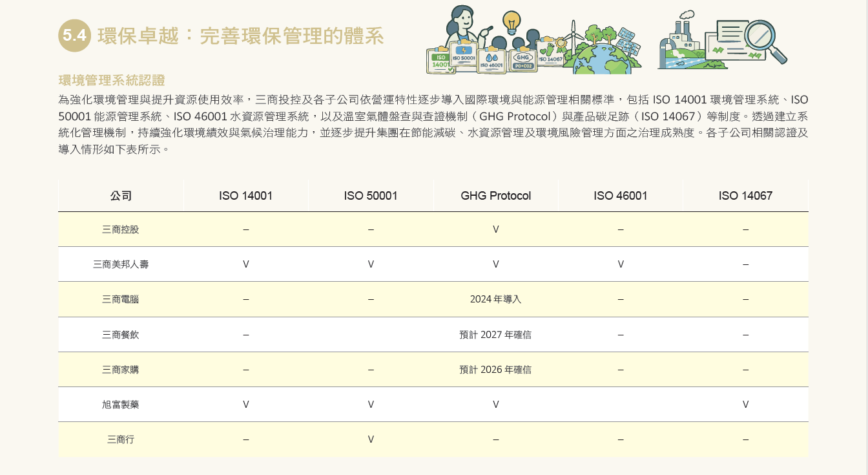Click the V under ISO 46001 for 三商美邦人壽

(x=621, y=264)
